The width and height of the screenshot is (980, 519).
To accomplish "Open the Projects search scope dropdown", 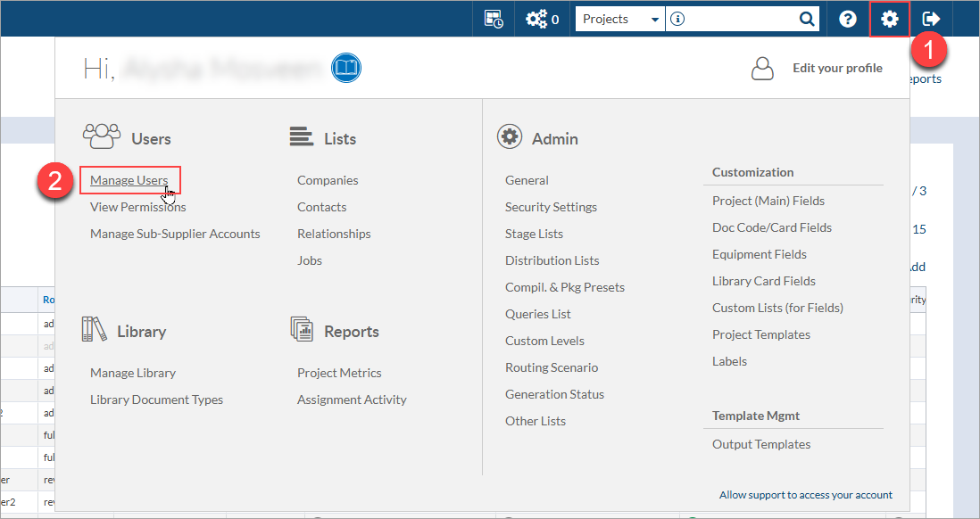I will coord(620,19).
